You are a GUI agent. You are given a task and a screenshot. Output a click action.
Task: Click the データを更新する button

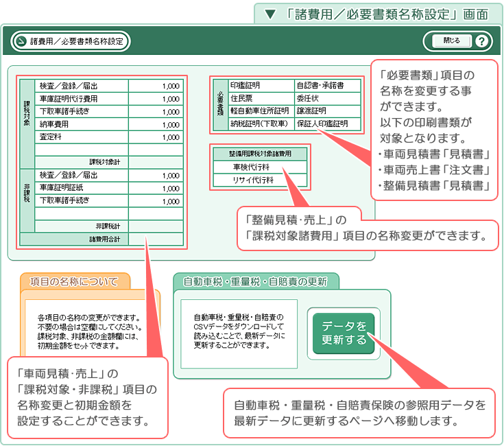click(x=344, y=333)
